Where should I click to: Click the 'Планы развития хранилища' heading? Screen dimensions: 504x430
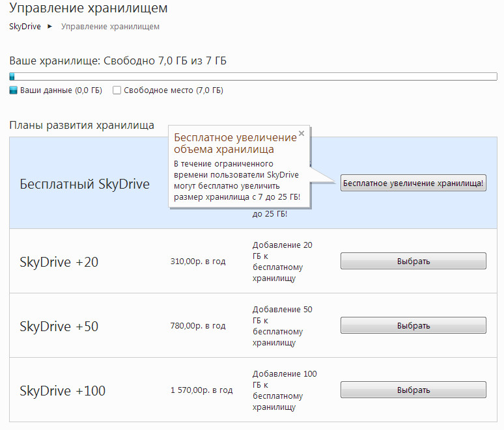tap(81, 125)
